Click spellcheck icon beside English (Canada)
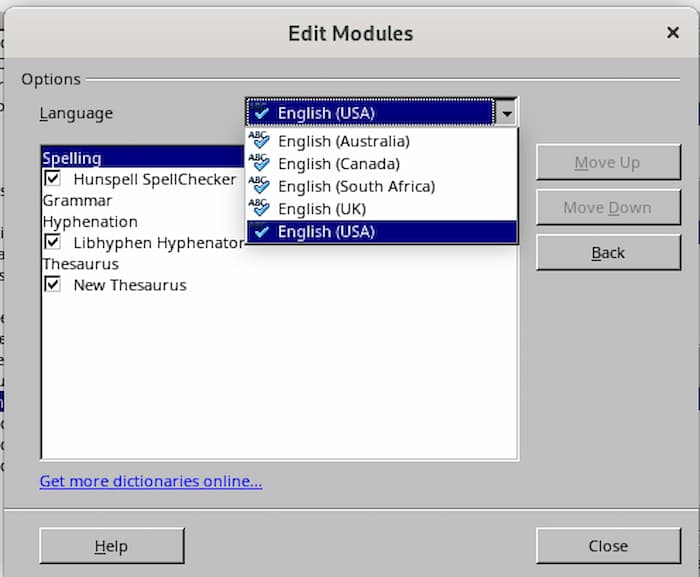Image resolution: width=700 pixels, height=577 pixels. pyautogui.click(x=259, y=163)
